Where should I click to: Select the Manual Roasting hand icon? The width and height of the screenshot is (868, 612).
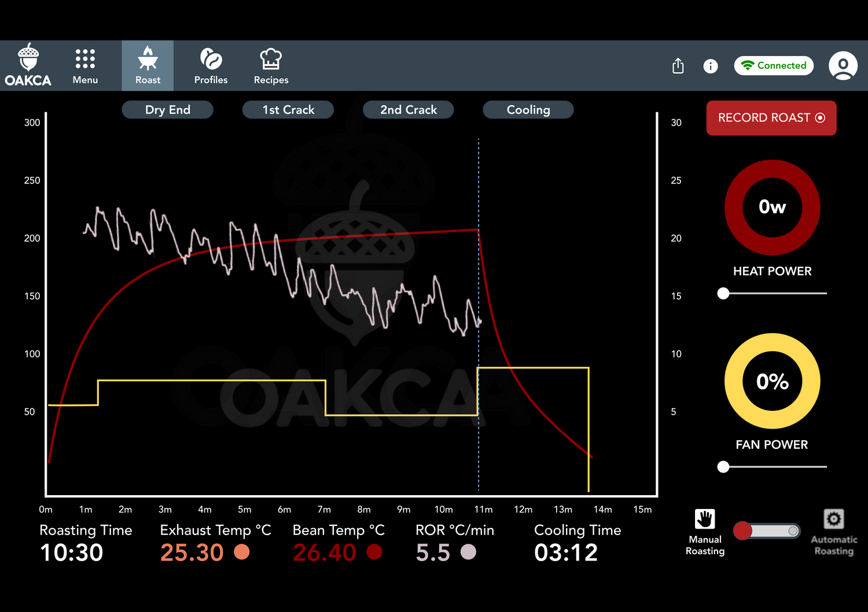705,519
